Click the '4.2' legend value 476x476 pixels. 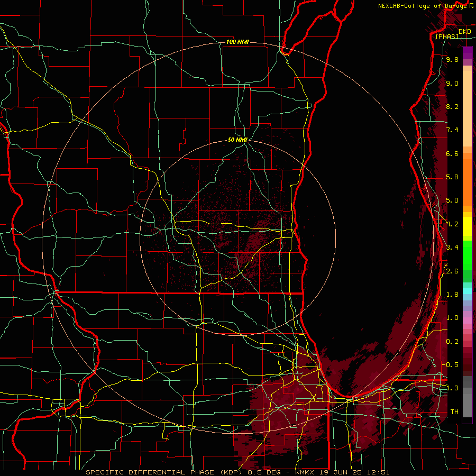point(452,224)
